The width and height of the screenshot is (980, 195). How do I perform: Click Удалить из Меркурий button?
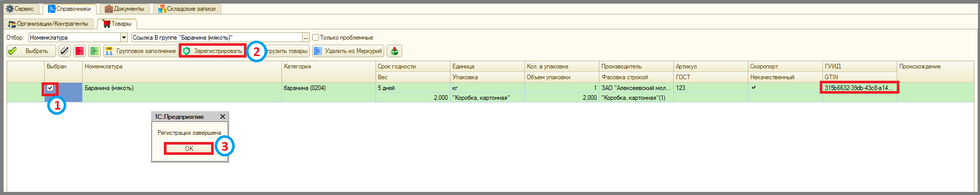click(x=348, y=51)
